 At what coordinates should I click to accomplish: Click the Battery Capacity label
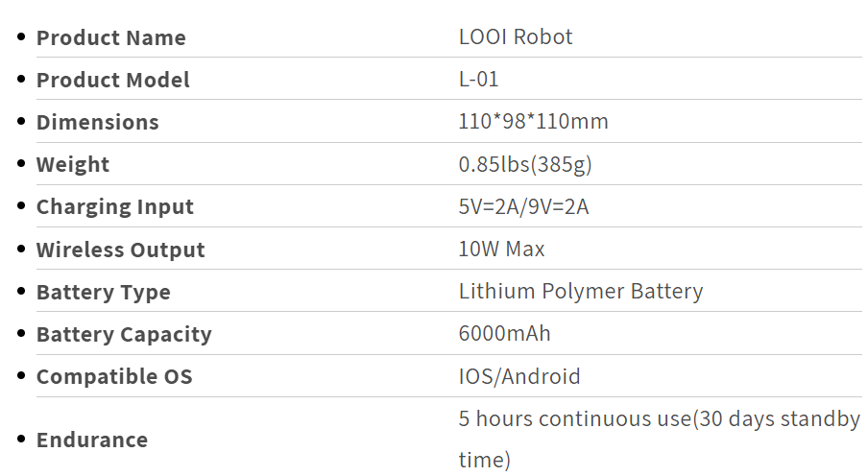(124, 334)
